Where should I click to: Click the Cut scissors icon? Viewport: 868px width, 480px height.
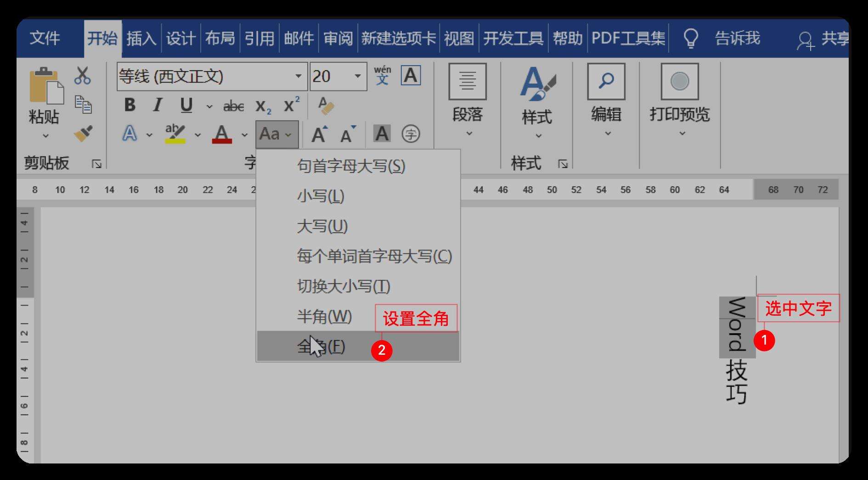[x=83, y=76]
